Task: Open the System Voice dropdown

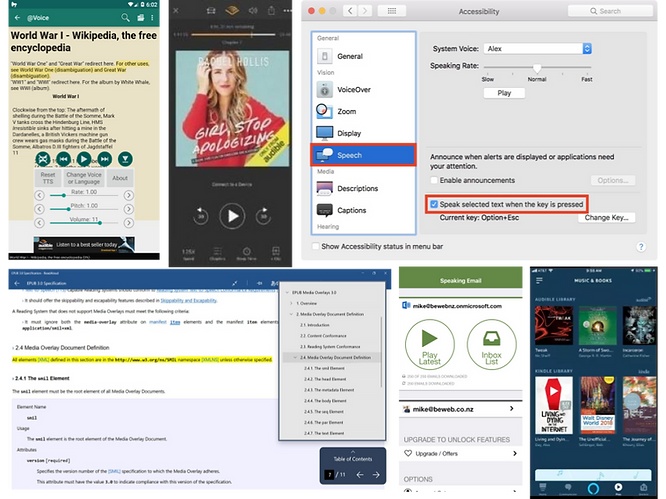Action: (x=537, y=48)
